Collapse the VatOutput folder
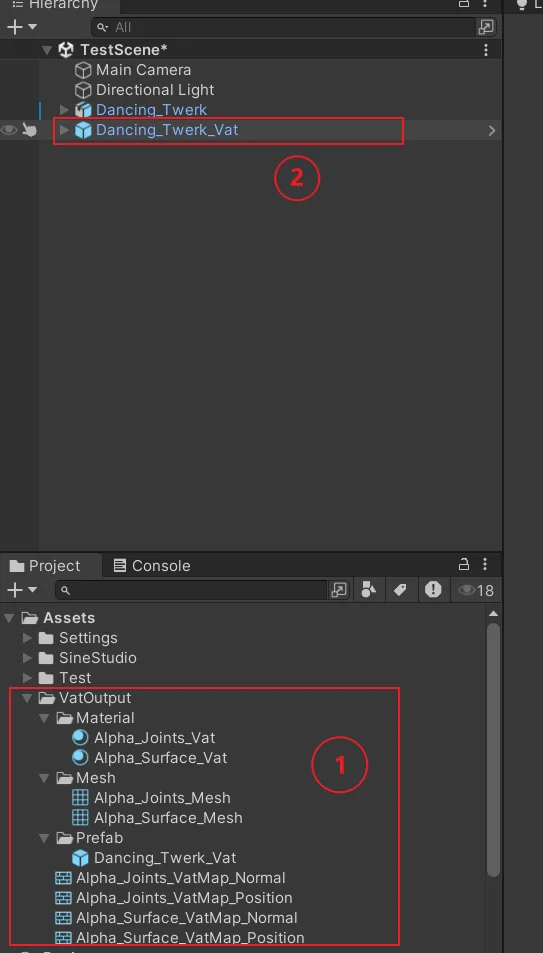This screenshot has width=543, height=953. pyautogui.click(x=27, y=698)
